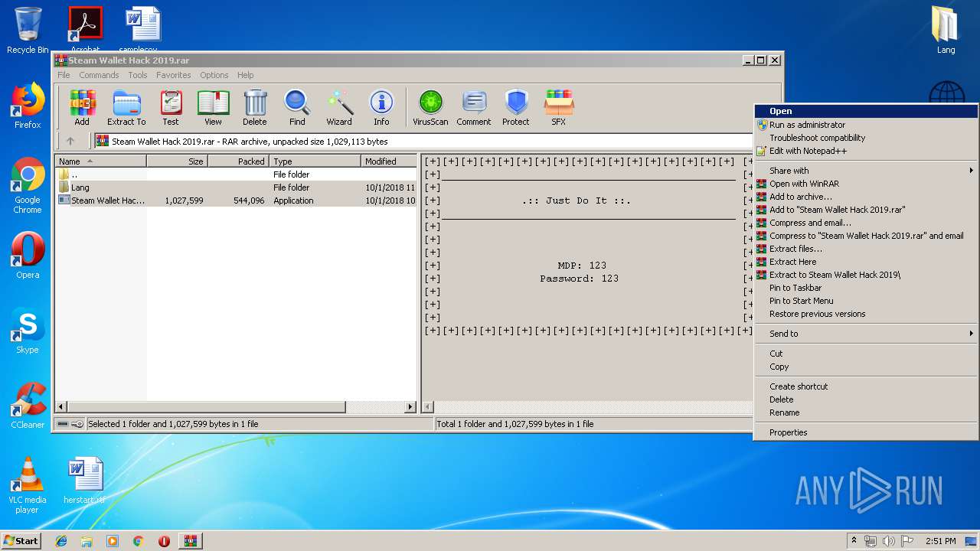Open the Favorites menu
Viewport: 980px width, 551px height.
point(174,75)
